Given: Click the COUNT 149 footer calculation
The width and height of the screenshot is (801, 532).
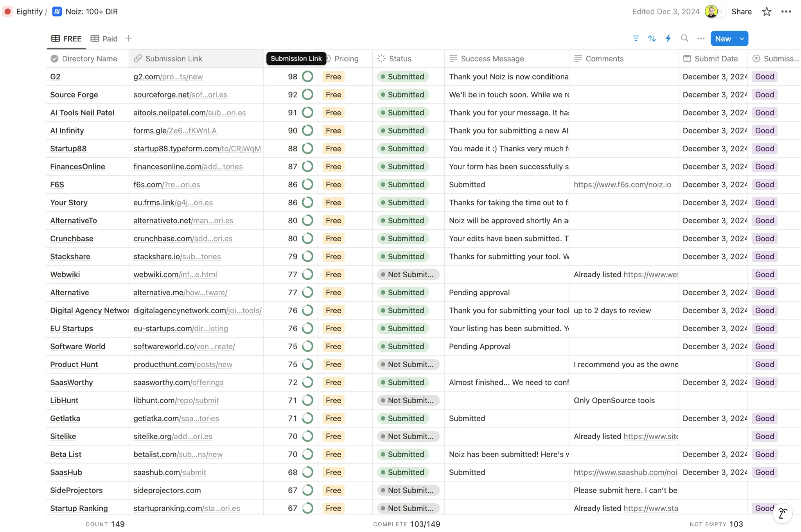Looking at the screenshot, I should 105,524.
